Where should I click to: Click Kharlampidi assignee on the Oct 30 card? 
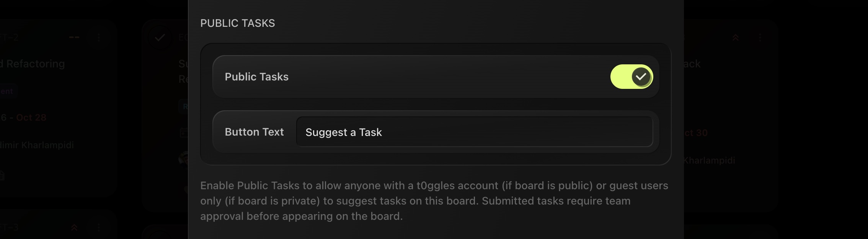(x=709, y=160)
